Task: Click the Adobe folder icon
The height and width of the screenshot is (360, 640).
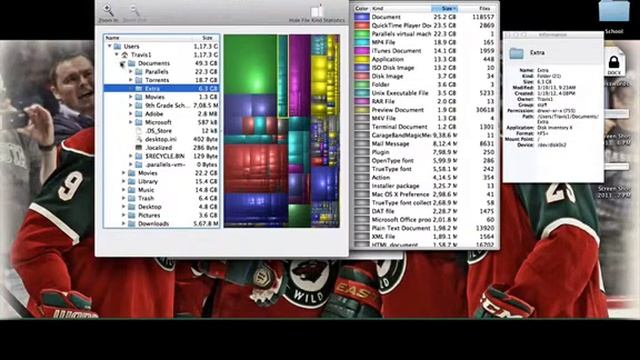Action: pos(139,114)
